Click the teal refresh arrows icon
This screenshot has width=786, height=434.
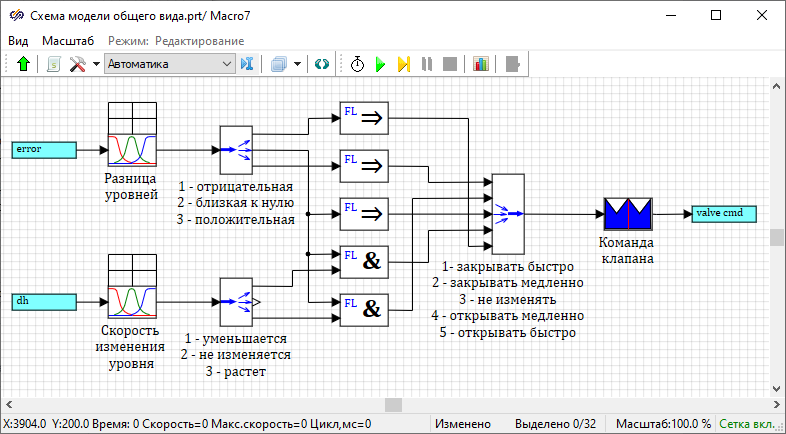point(322,64)
